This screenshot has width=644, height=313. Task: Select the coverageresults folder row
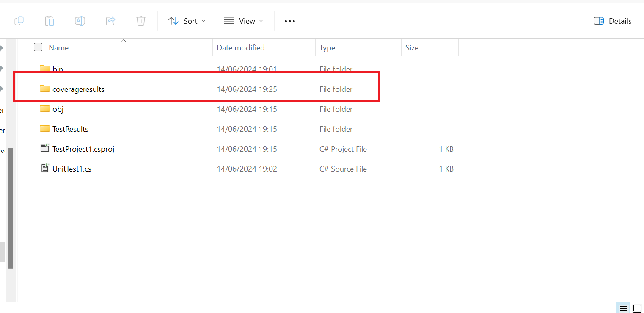pyautogui.click(x=78, y=89)
